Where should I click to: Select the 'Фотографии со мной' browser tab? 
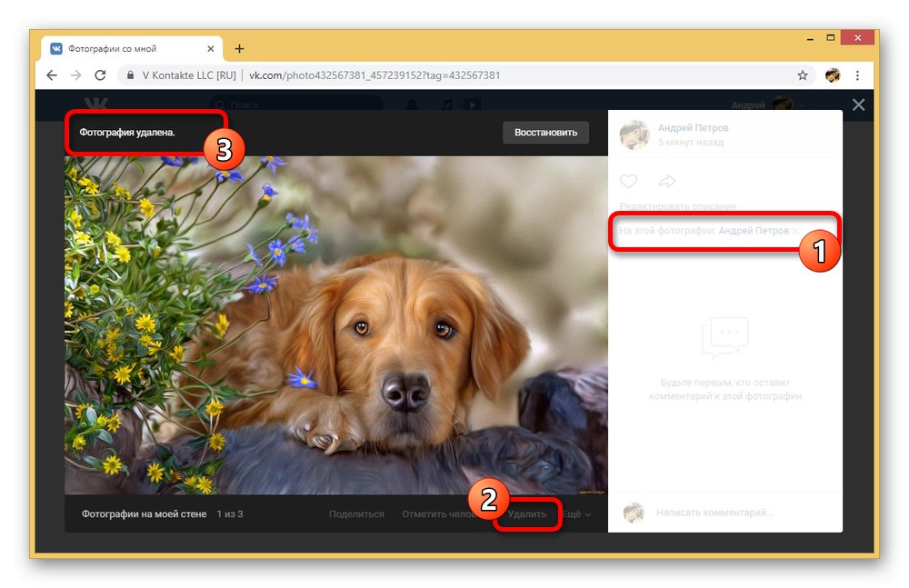(132, 49)
